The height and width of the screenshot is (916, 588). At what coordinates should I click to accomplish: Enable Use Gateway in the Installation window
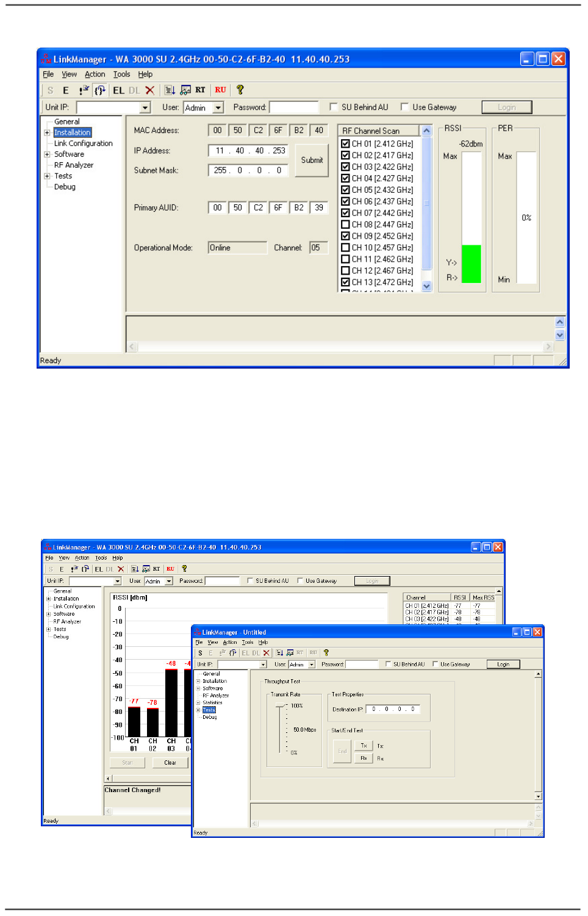coord(404,107)
